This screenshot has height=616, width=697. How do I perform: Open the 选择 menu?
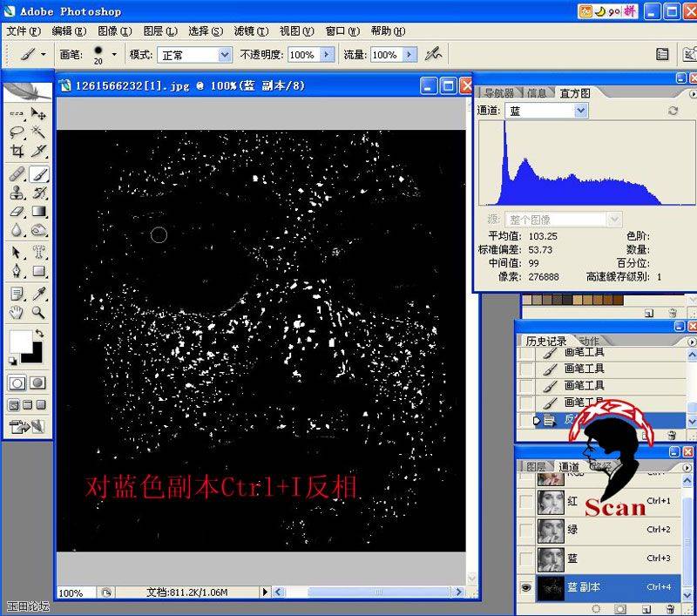tap(206, 31)
